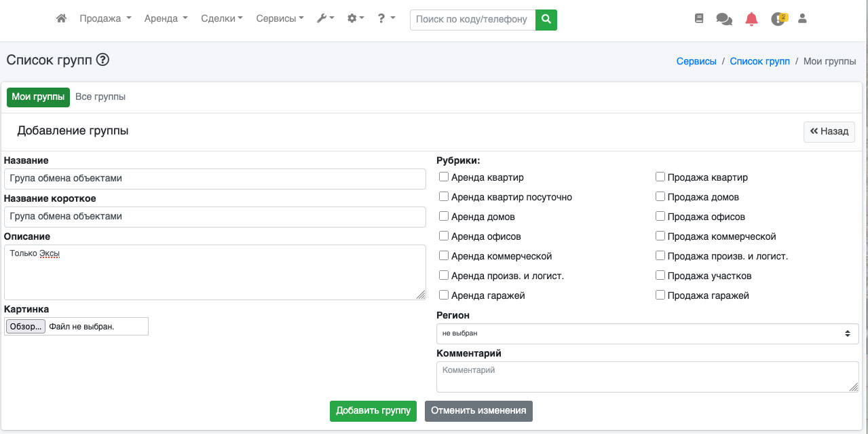Screen dimensions: 868x434
Task: Focus the Комментарий text field
Action: pos(647,376)
